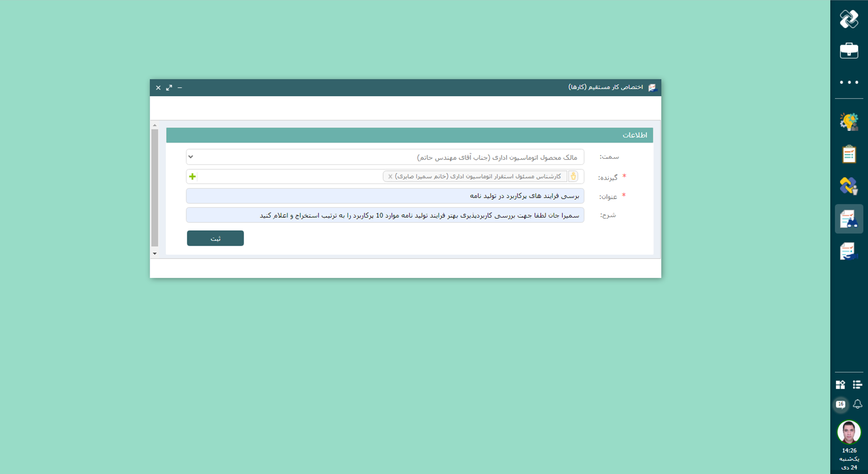
Task: Open the widgets grid icon
Action: 840,385
